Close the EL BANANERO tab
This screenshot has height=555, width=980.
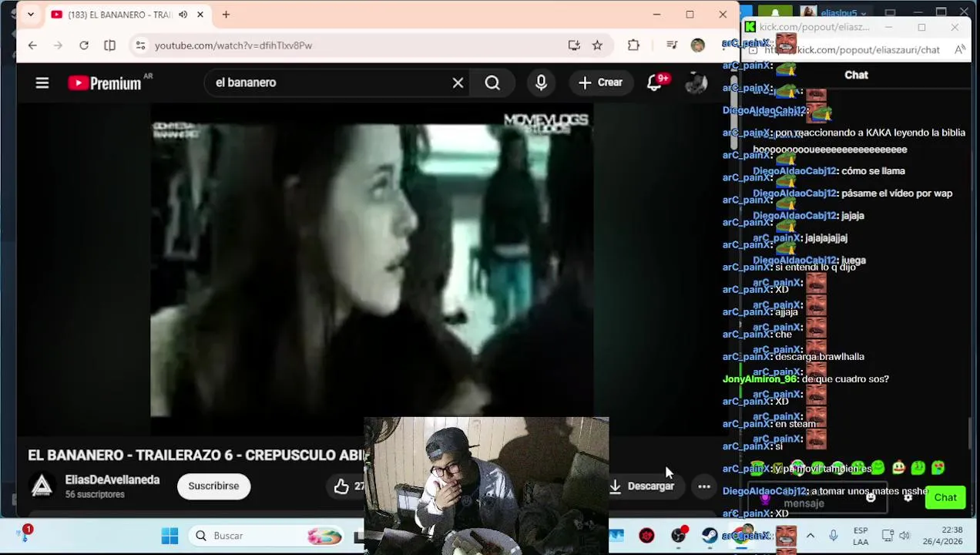coord(200,15)
